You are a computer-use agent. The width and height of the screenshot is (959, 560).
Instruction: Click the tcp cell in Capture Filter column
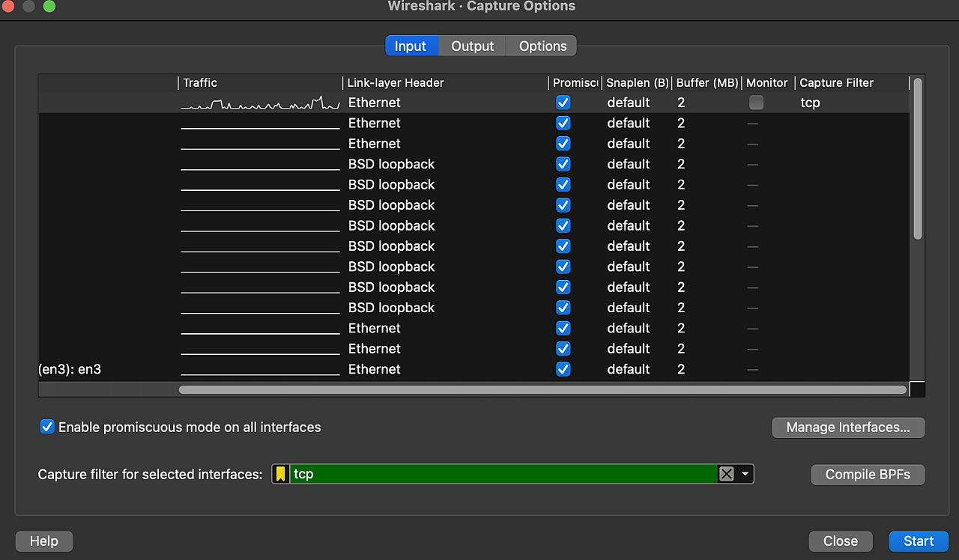[x=810, y=103]
